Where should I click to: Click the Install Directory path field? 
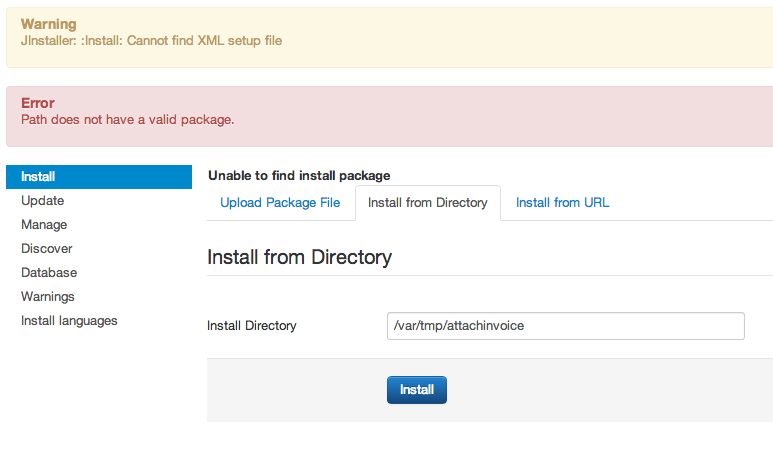click(565, 326)
